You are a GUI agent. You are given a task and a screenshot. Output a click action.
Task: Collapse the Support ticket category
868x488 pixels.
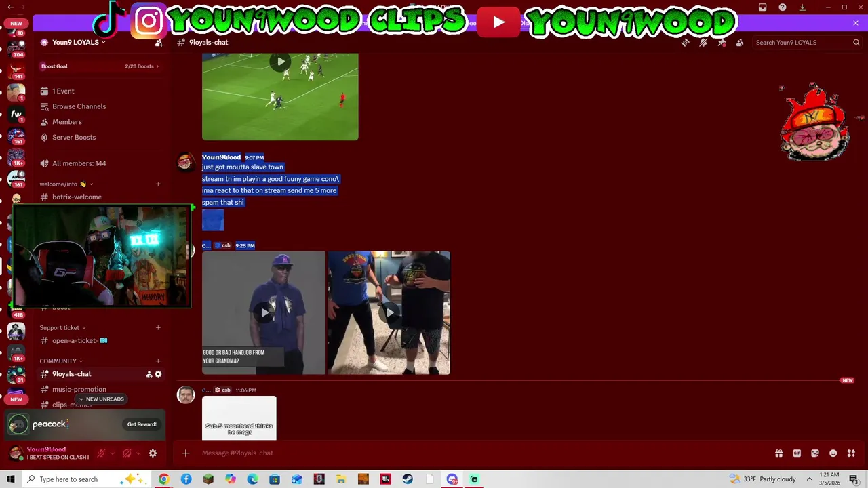pyautogui.click(x=62, y=327)
